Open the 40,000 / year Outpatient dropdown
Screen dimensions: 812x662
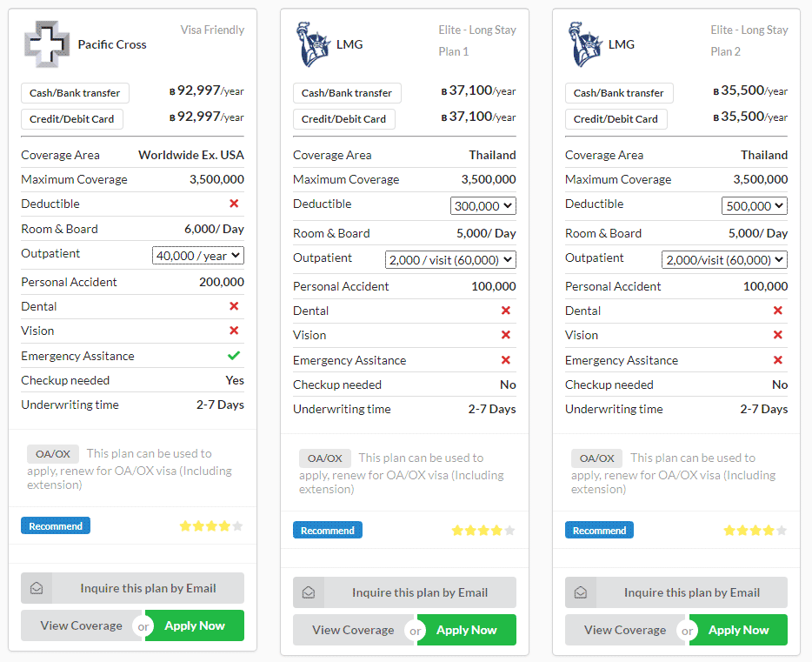coord(198,256)
